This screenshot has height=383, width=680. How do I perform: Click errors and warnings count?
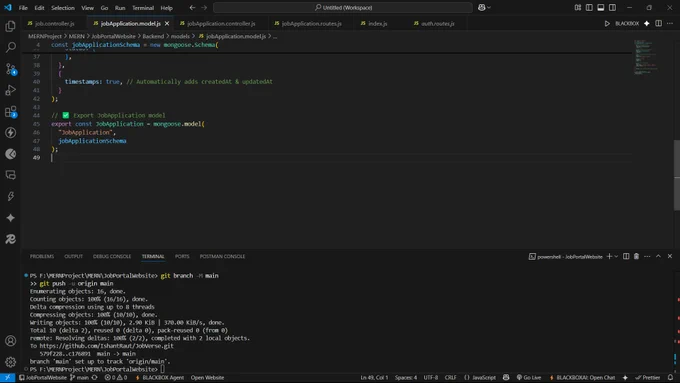coord(116,377)
